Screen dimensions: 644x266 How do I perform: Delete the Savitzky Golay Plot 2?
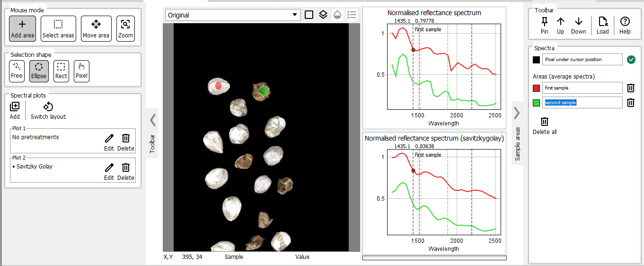pos(125,171)
